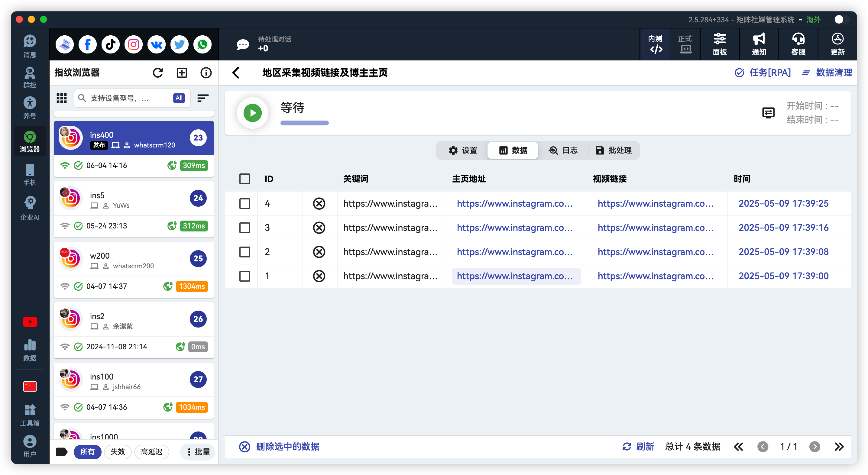Select the TikTok platform icon
The height and width of the screenshot is (475, 868).
(110, 44)
